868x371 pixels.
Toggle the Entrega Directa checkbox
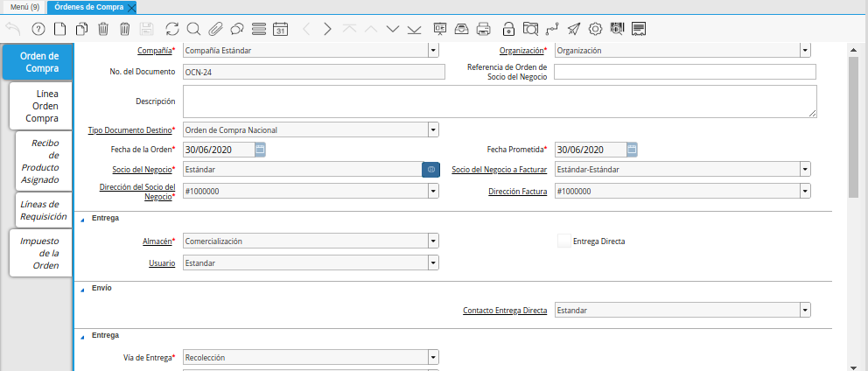pyautogui.click(x=564, y=241)
